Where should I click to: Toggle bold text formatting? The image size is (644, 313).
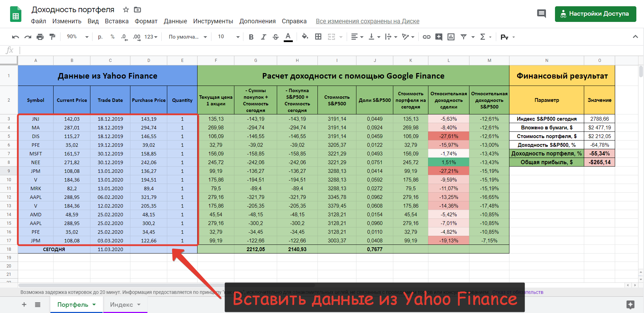(x=251, y=37)
